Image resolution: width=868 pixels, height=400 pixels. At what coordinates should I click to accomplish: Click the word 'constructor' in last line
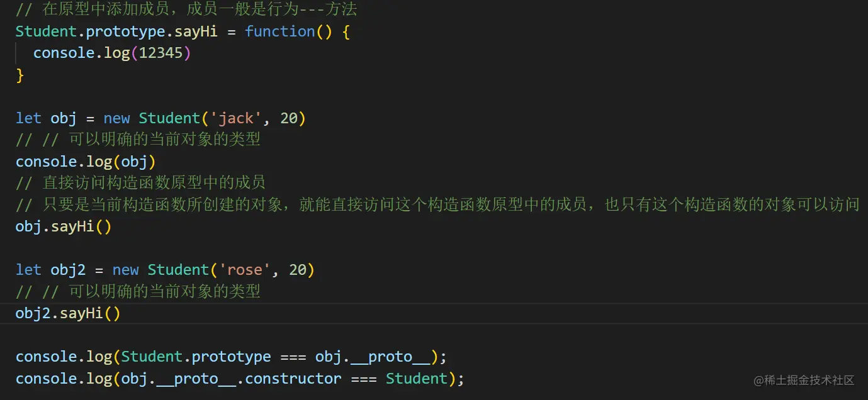(x=293, y=379)
